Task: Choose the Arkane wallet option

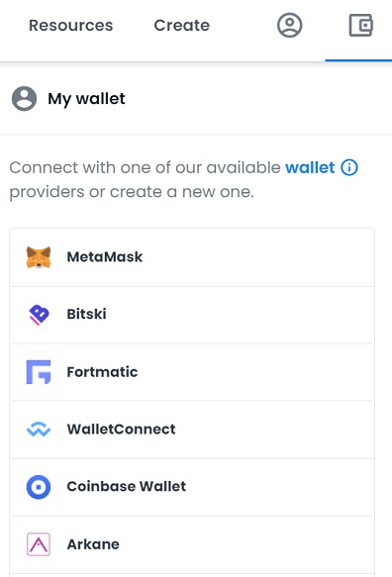Action: click(x=192, y=544)
